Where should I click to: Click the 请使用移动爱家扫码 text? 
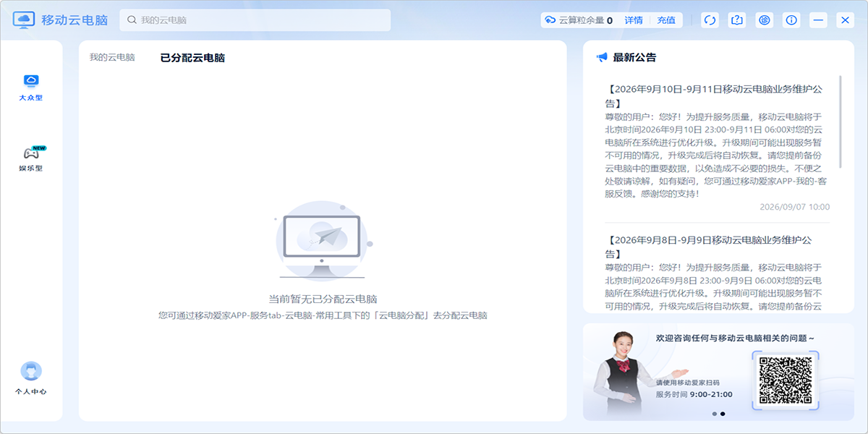tap(687, 383)
